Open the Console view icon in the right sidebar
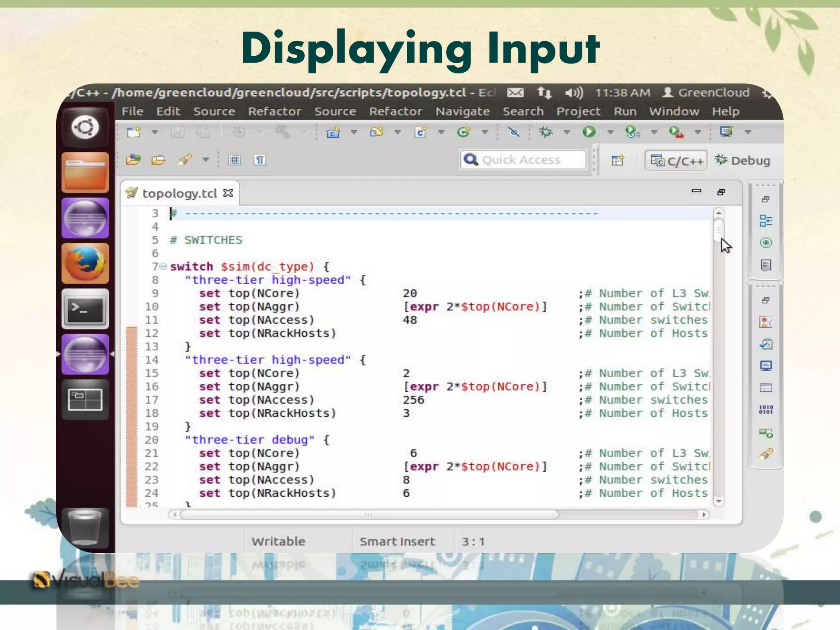Screen dimensions: 840x630 (x=766, y=365)
